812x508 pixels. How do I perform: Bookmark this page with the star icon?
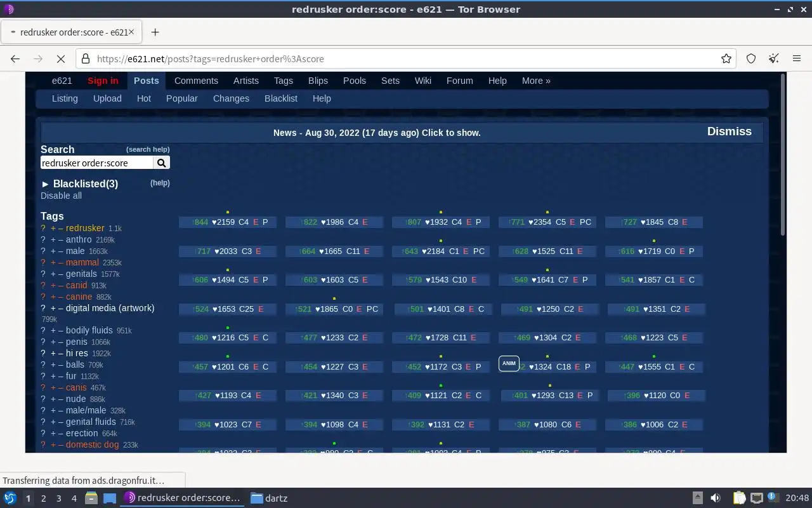[x=726, y=58]
